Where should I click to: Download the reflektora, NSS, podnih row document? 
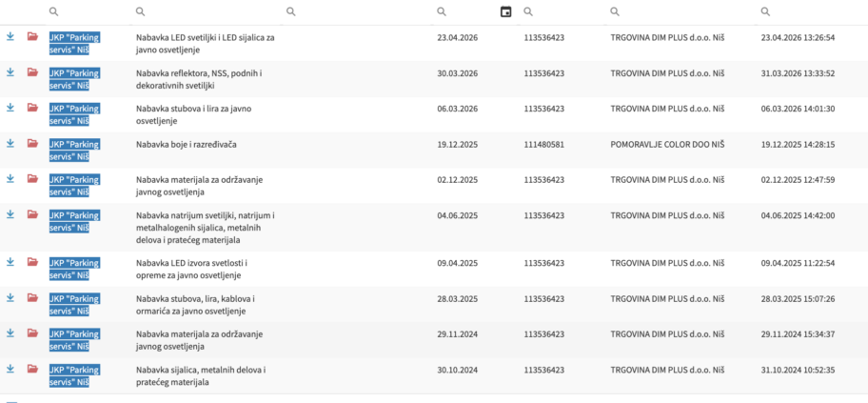coord(10,72)
